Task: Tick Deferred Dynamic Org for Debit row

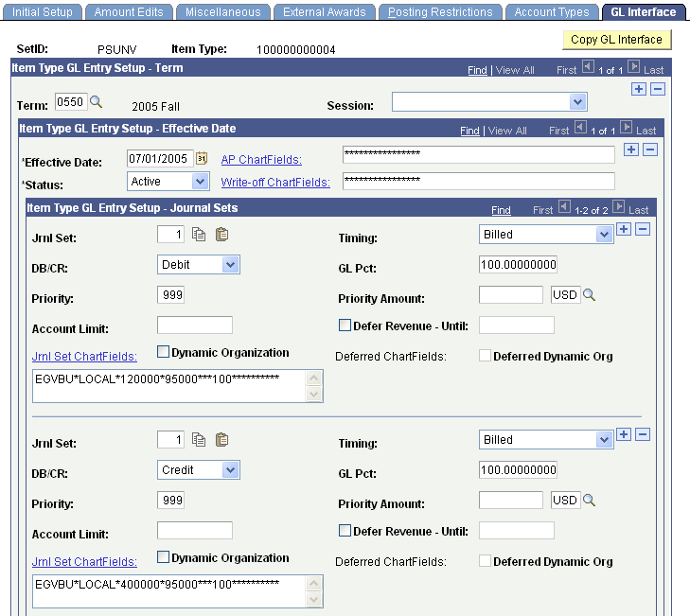Action: coord(485,356)
